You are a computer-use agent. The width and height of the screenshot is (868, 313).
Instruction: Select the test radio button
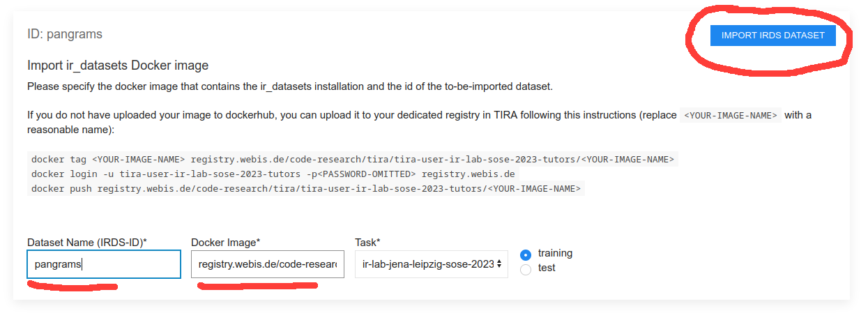pos(526,269)
